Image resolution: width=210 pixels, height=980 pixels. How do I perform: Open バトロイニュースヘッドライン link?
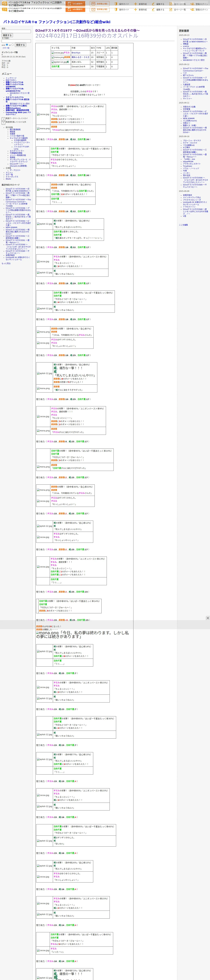22,144
